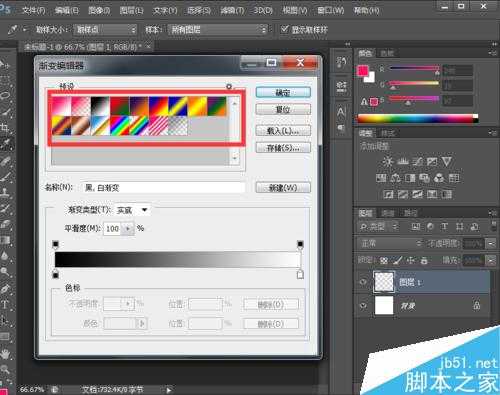
Task: Click the 新建(W) button
Action: click(283, 187)
